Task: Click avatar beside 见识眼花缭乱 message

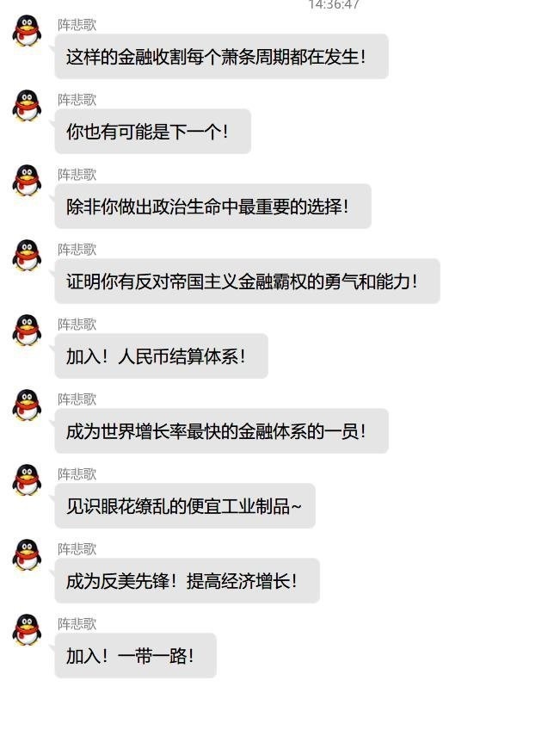Action: tap(27, 480)
